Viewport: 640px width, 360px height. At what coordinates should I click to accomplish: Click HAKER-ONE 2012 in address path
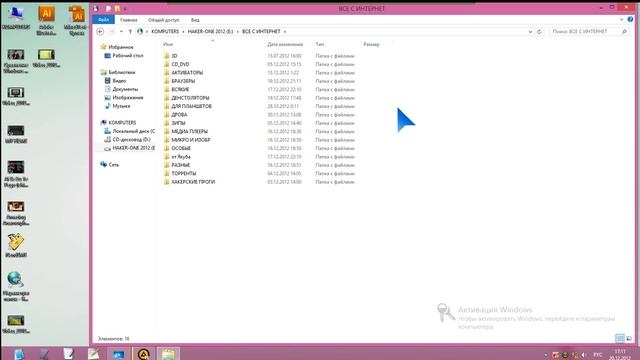pyautogui.click(x=210, y=31)
